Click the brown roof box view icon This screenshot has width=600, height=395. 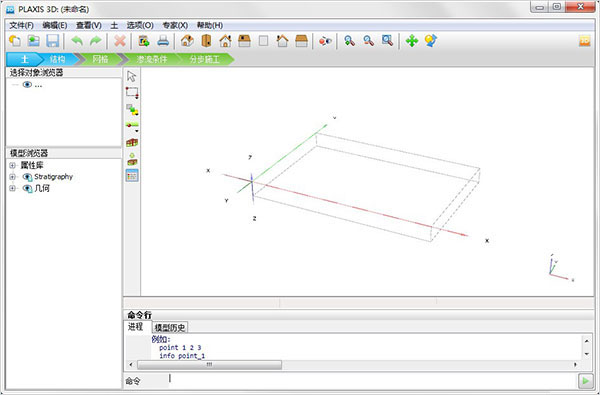244,41
